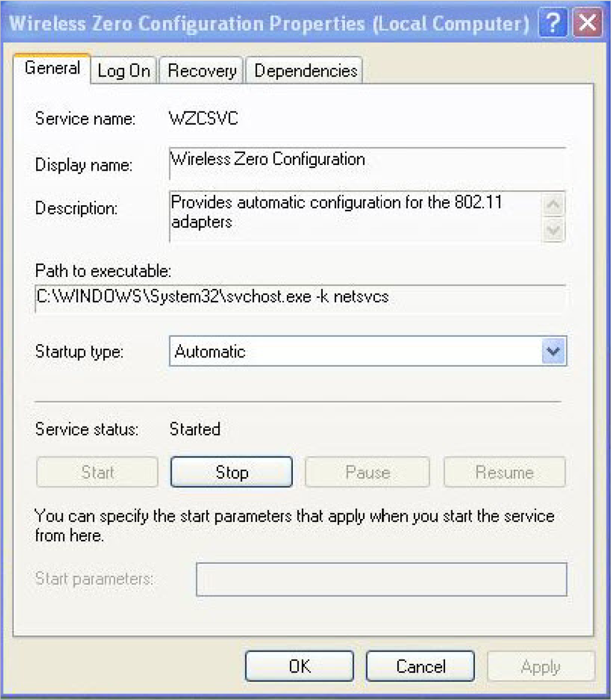Close the Wireless Zero Configuration Properties dialog
611x700 pixels.
[587, 24]
